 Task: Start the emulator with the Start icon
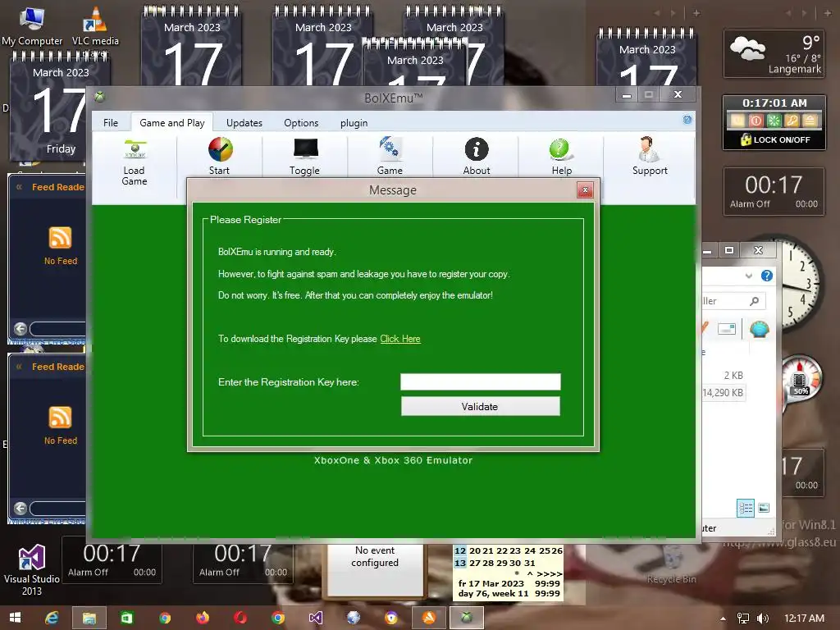220,149
